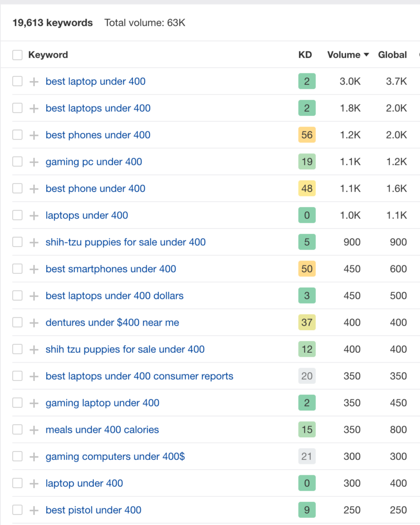Open the 'best phone under 400' keyword link
The height and width of the screenshot is (525, 420).
[95, 189]
